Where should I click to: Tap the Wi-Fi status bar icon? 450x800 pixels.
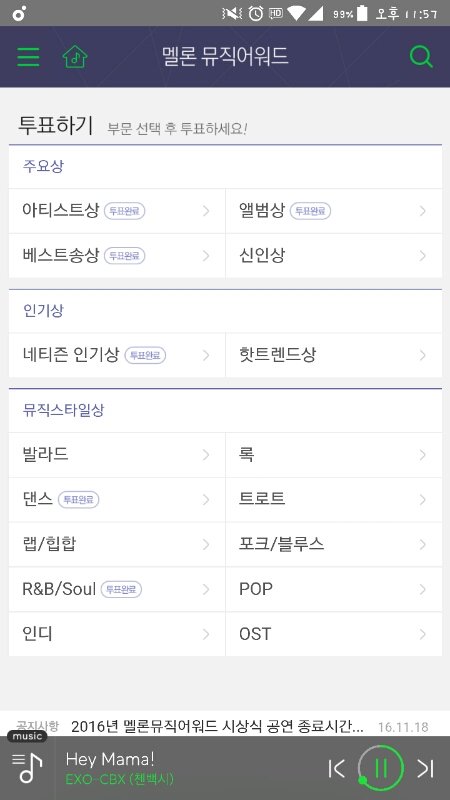296,13
